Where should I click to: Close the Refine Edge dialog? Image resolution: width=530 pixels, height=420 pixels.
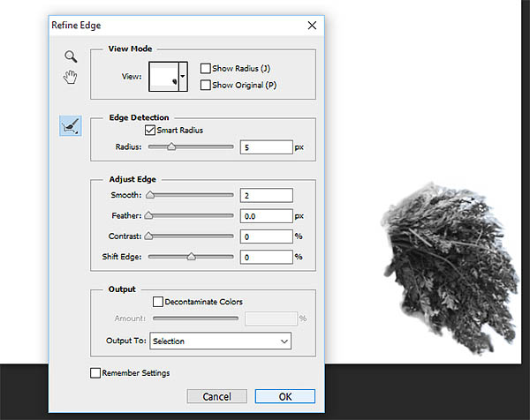tap(312, 26)
